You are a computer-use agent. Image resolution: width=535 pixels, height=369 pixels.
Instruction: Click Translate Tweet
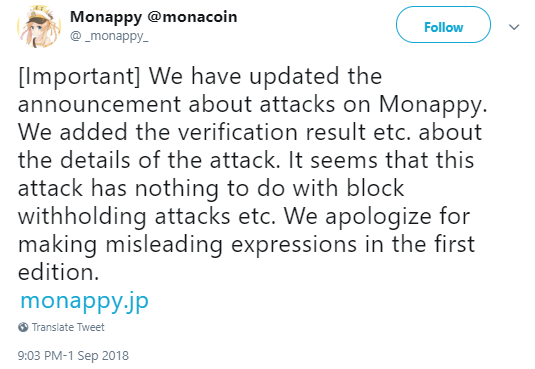(68, 327)
